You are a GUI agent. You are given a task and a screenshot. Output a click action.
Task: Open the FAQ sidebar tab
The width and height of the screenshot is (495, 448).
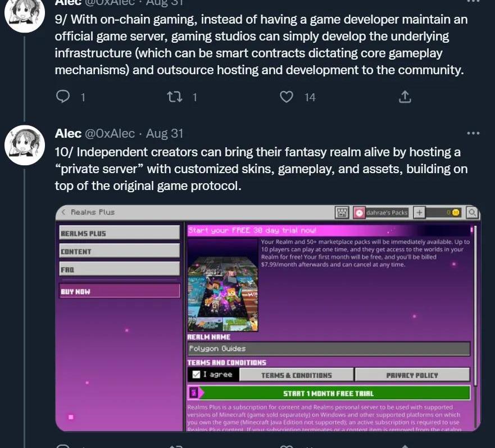pos(119,269)
